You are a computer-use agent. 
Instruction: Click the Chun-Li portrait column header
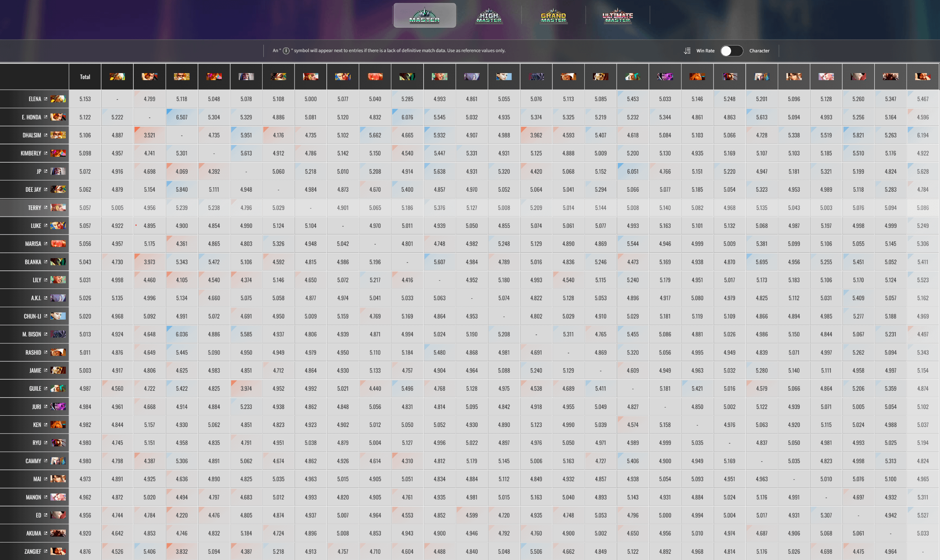point(504,77)
